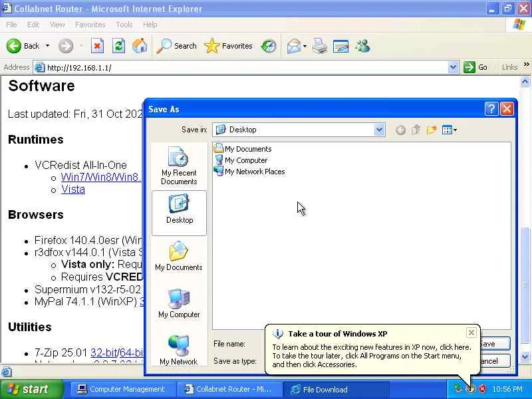Open the Favorites menu
532x399 pixels.
point(90,25)
